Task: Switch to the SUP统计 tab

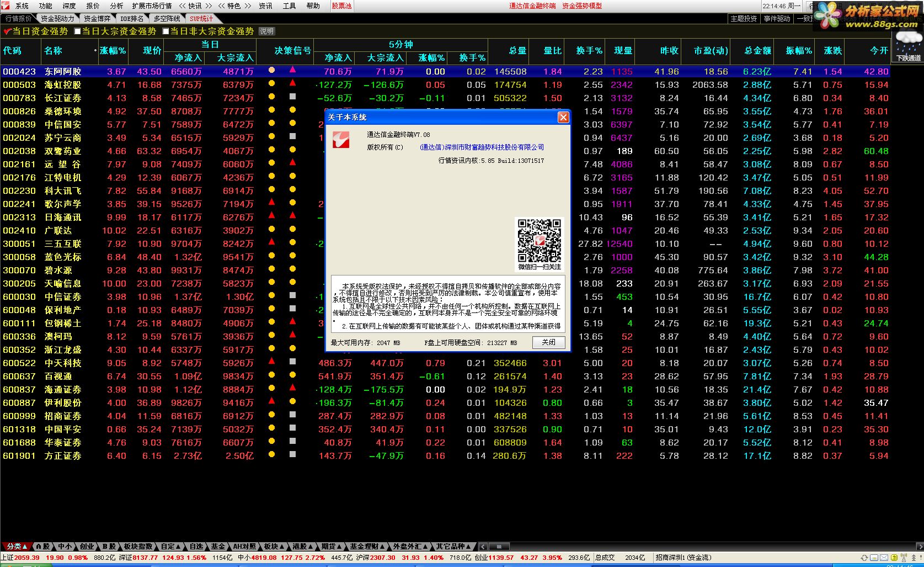Action: tap(201, 19)
